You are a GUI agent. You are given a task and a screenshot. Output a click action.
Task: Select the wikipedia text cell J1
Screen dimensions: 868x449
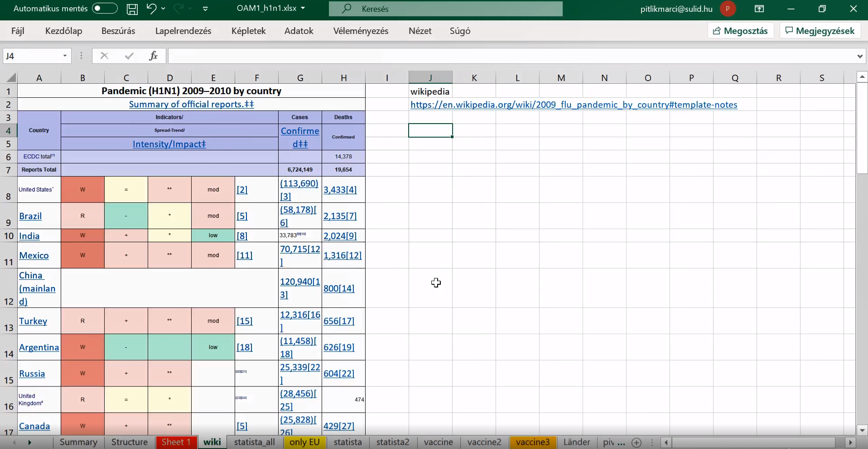430,91
